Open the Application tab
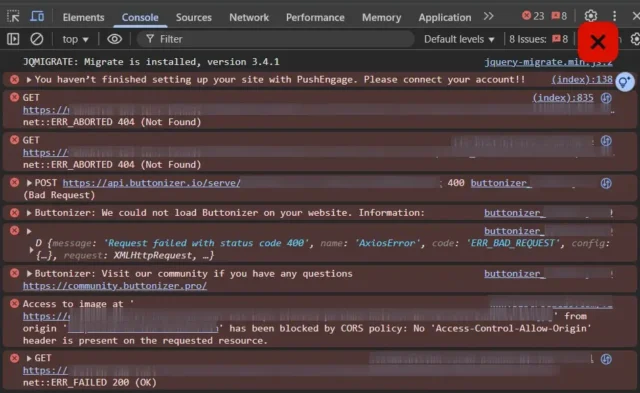640x393 pixels. (x=444, y=17)
